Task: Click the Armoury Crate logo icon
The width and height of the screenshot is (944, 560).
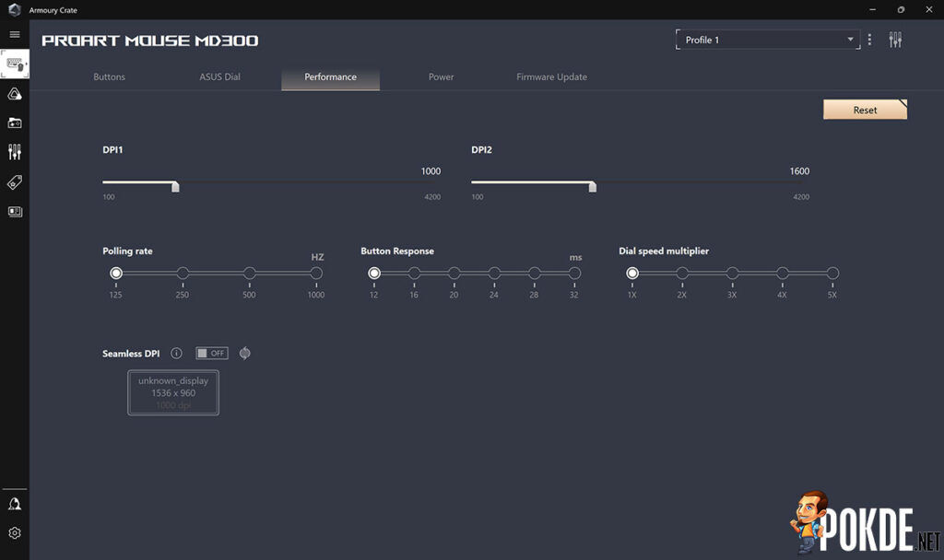Action: [15, 9]
